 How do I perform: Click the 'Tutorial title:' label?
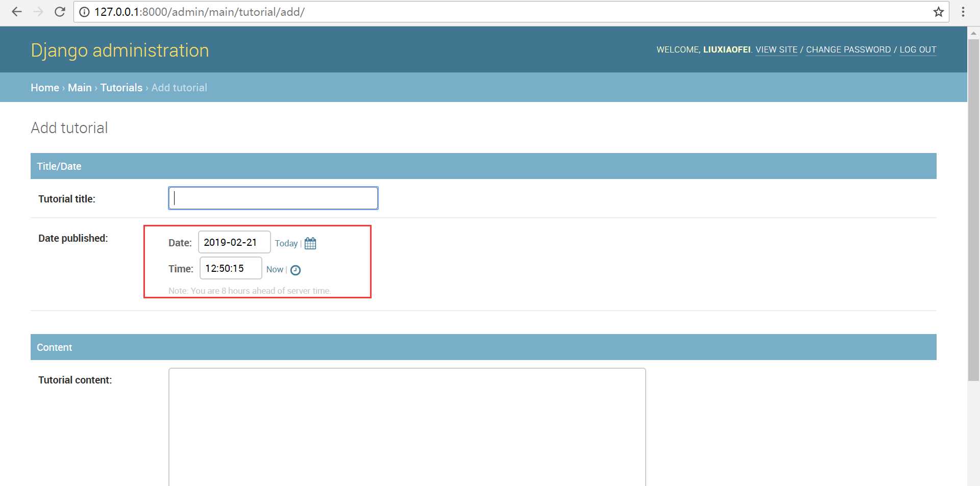point(67,199)
